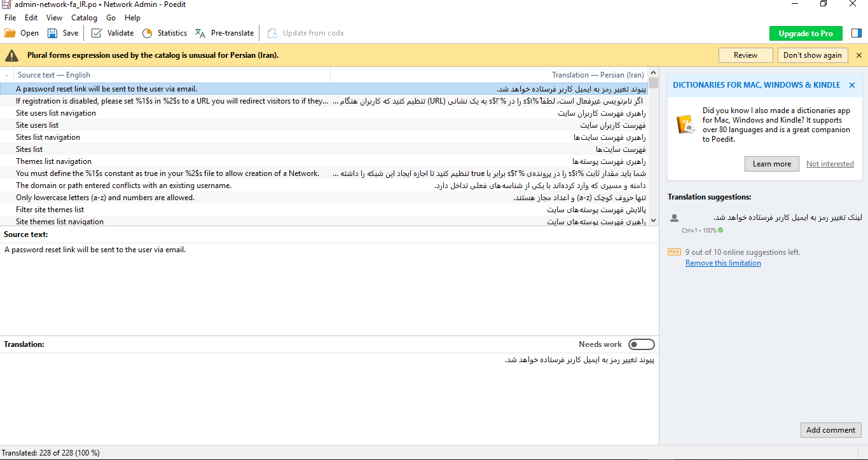Click the PRO badge icon
This screenshot has height=460, width=868.
(674, 252)
